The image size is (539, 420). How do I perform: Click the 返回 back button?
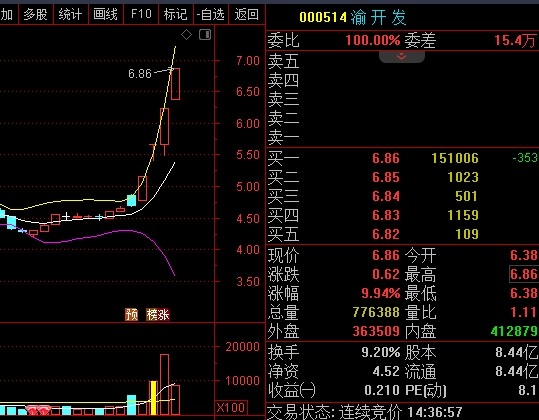[x=246, y=14]
